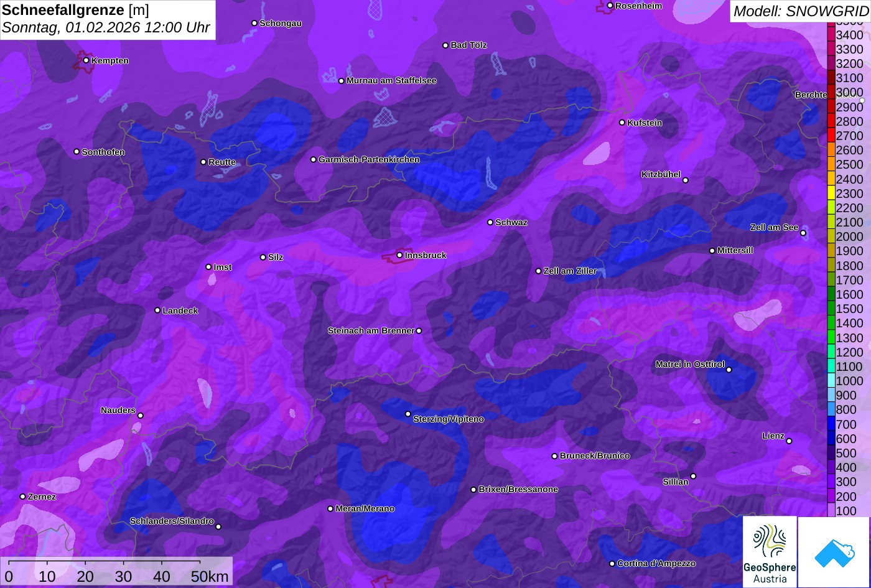This screenshot has width=871, height=588.
Task: Click the GeoSphere Austria logo
Action: [x=770, y=552]
